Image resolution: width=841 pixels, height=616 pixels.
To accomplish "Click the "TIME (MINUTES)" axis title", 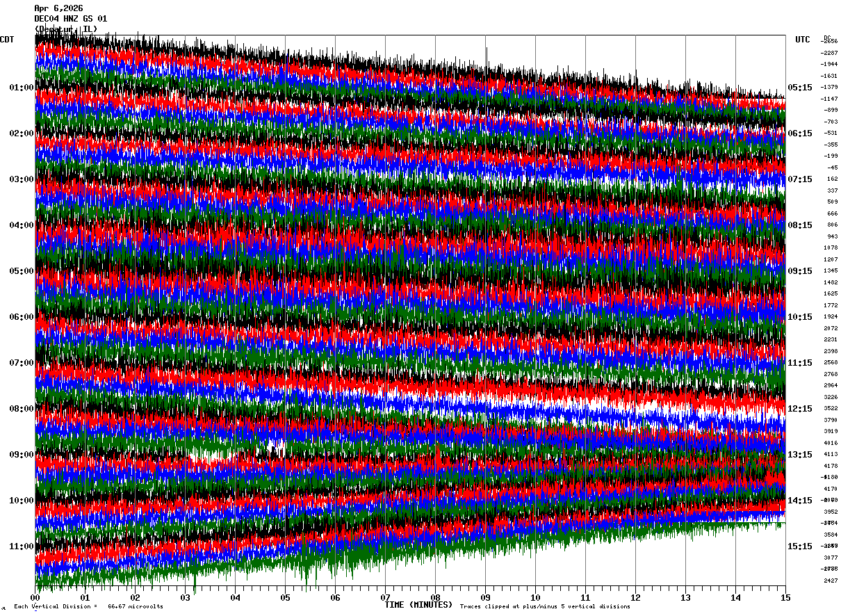I will pyautogui.click(x=418, y=605).
